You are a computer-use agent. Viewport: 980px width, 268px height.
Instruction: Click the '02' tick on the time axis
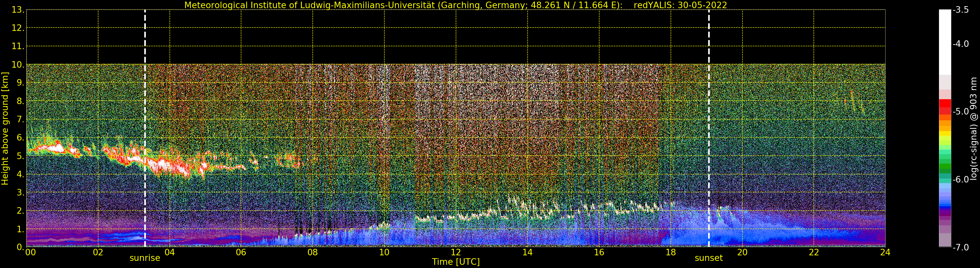pyautogui.click(x=98, y=252)
